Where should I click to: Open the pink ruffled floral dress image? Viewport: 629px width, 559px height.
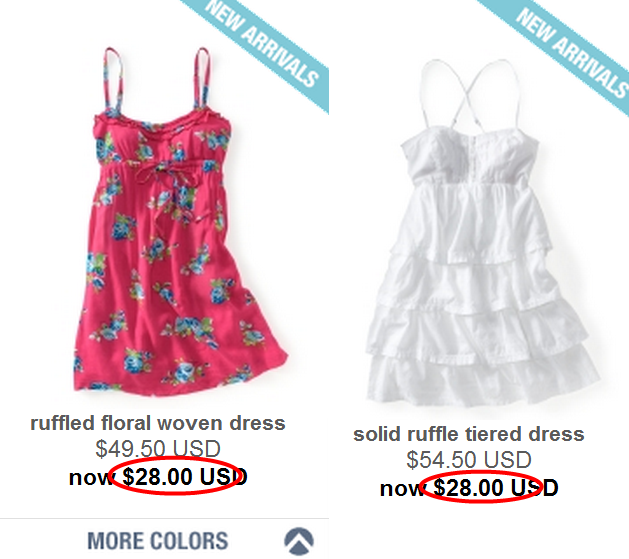181,221
